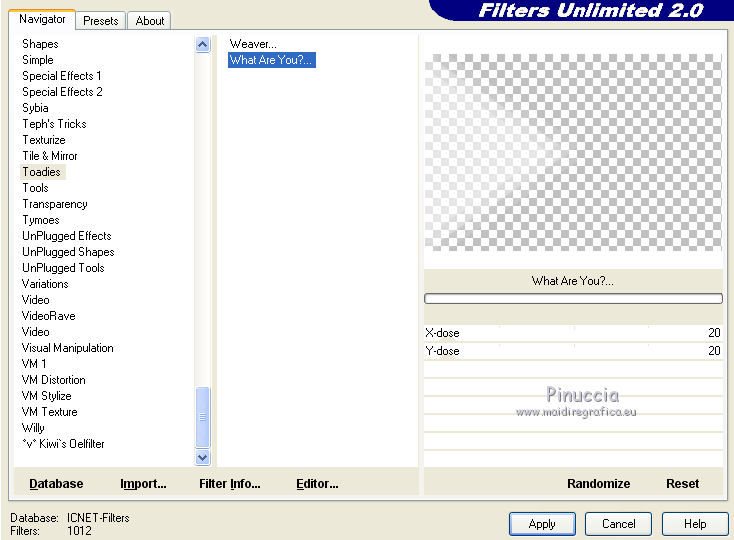Click the Database button
The image size is (734, 540).
click(x=56, y=483)
